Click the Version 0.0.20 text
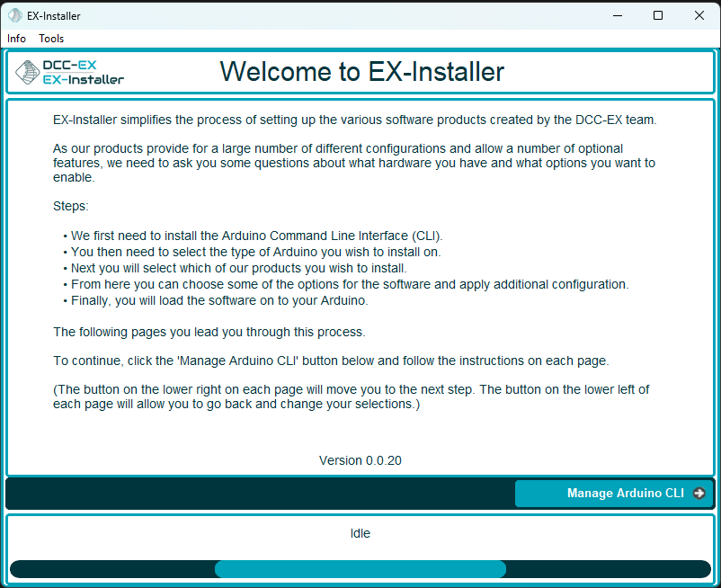Viewport: 721px width, 588px height. (360, 460)
